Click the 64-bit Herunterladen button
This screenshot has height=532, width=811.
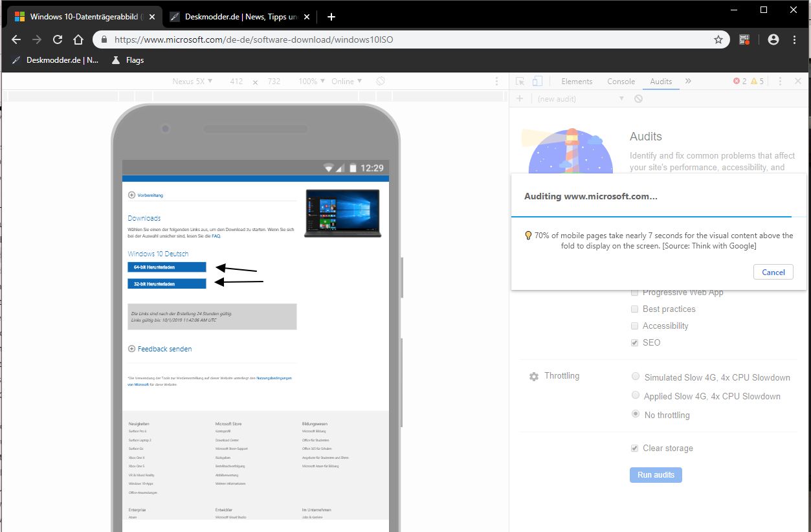(167, 267)
